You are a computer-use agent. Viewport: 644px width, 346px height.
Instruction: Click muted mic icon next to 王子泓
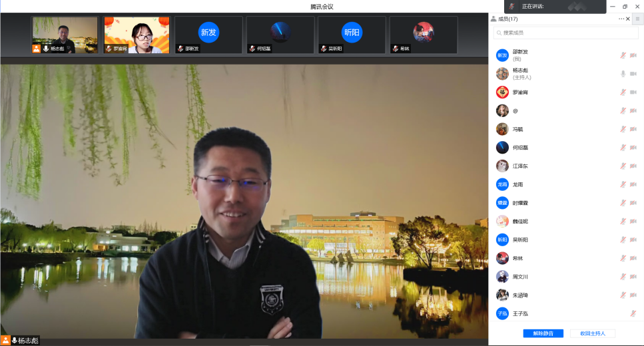[x=632, y=313]
